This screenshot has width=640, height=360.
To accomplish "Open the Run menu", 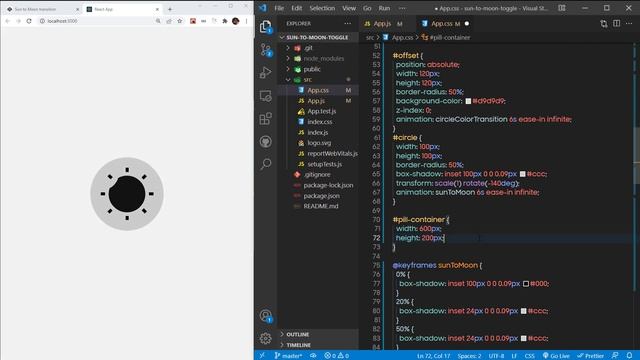I will click(x=384, y=8).
